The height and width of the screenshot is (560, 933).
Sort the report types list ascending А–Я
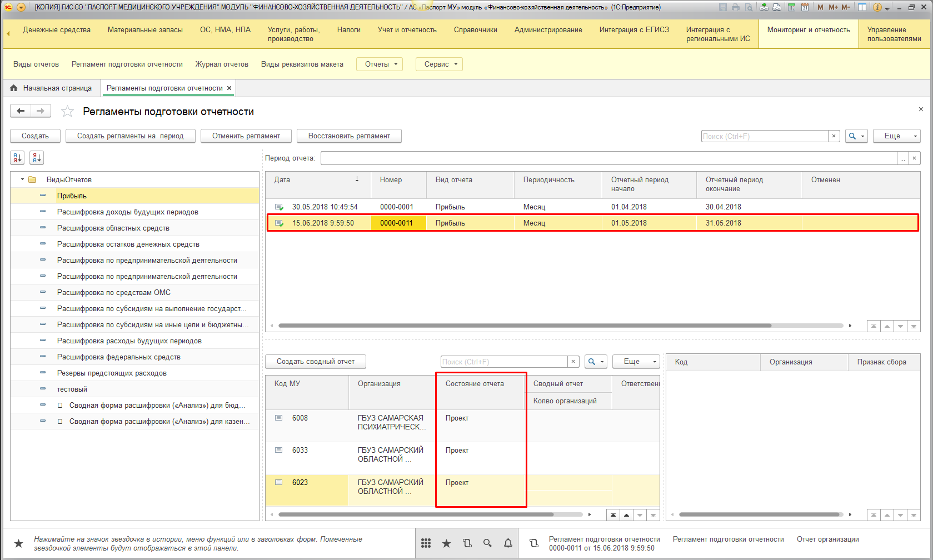tap(17, 158)
